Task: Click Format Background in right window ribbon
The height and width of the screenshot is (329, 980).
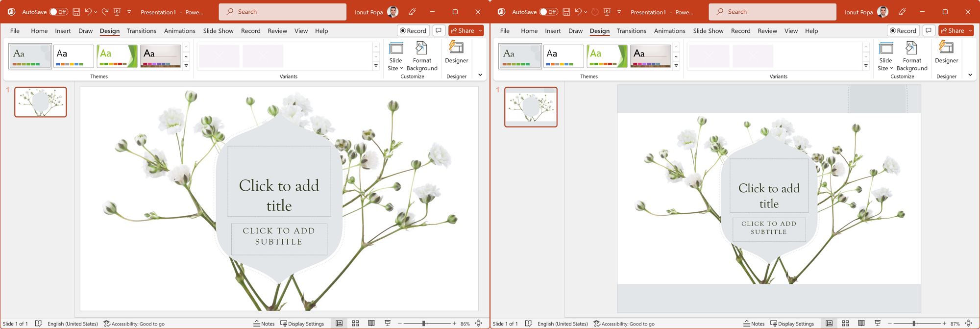Action: [x=912, y=56]
